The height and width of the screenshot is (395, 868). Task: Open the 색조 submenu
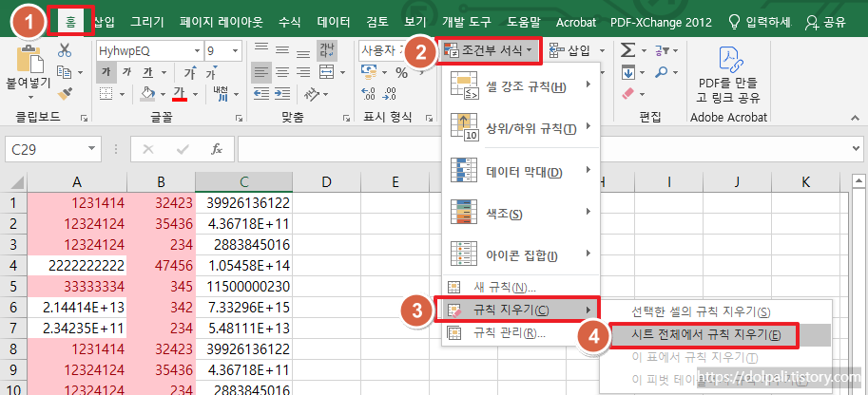[x=521, y=213]
